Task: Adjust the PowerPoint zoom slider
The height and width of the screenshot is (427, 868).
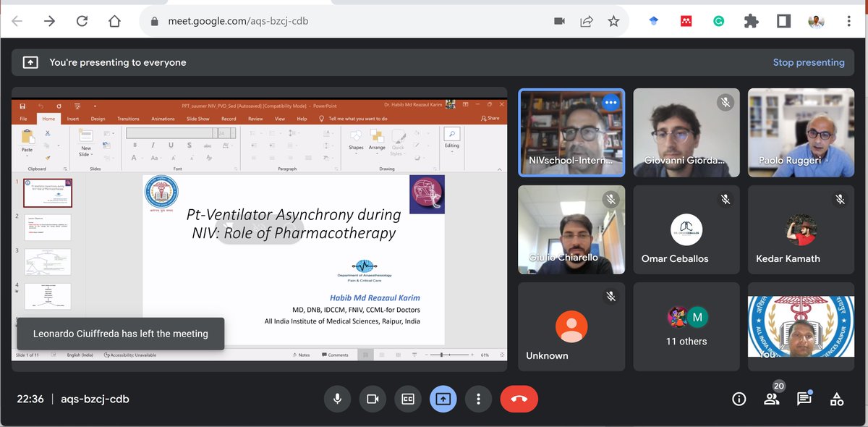Action: (448, 355)
